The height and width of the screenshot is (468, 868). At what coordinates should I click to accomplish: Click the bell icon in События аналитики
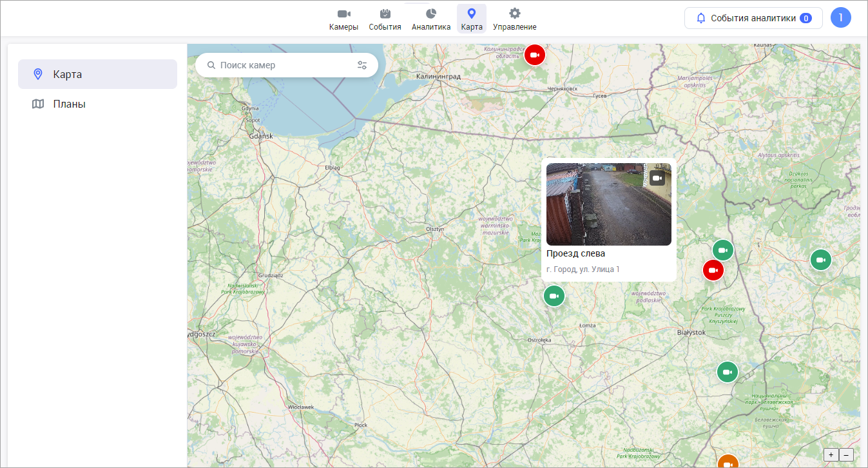701,18
